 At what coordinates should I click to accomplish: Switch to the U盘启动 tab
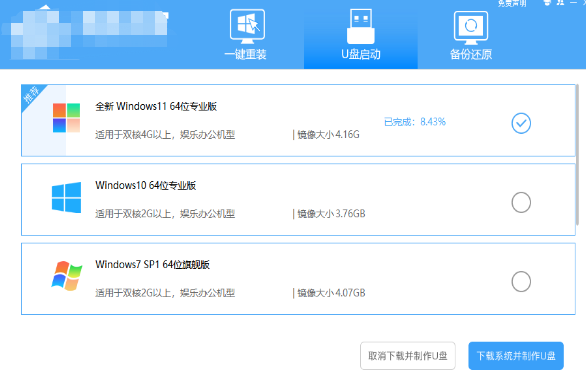point(361,35)
